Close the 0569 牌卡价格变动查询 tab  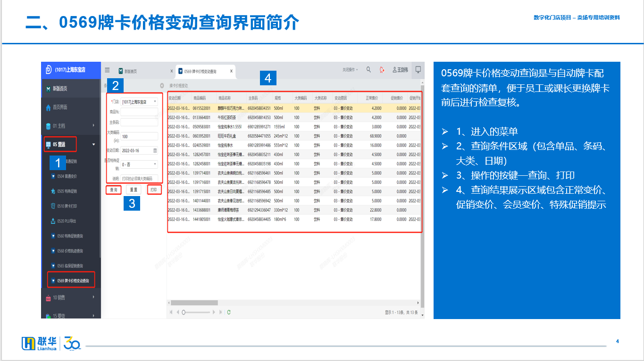(231, 71)
